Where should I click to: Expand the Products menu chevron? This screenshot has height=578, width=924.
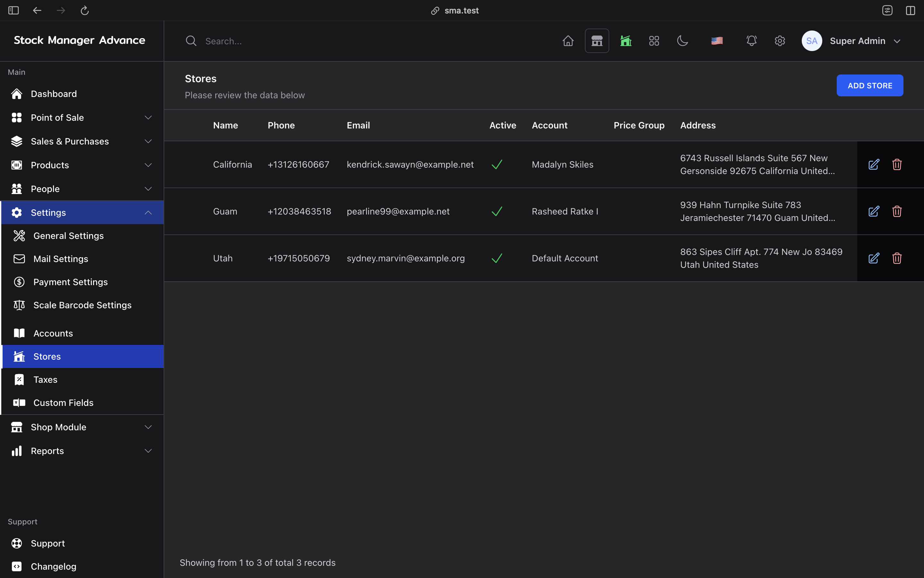(x=148, y=165)
